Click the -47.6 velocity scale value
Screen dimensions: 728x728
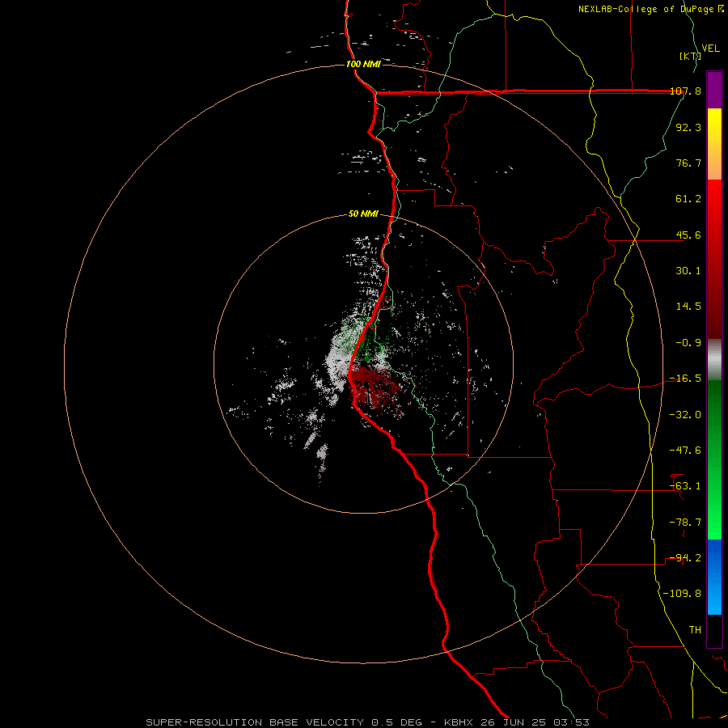click(685, 451)
